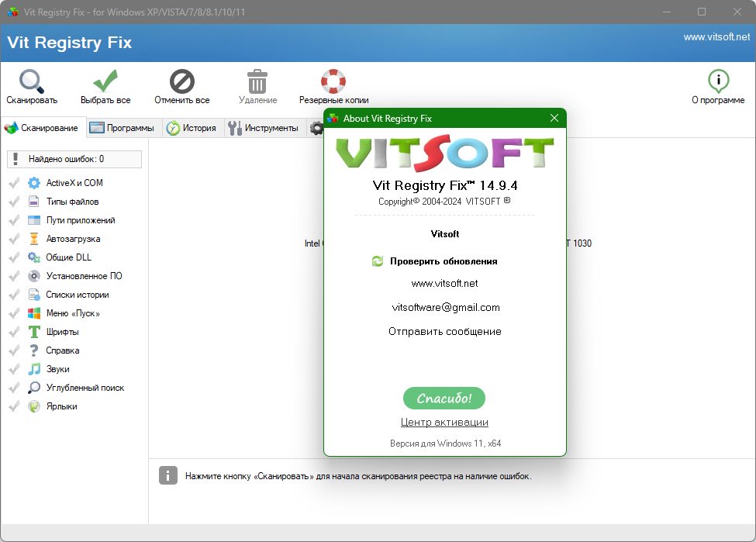Click the refresh icon beside Проверить обновления
Viewport: 756px width, 542px height.
377,261
